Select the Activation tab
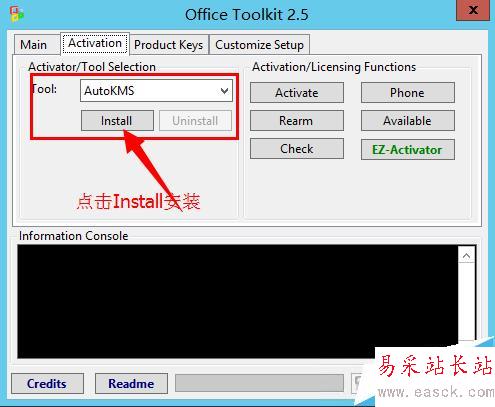 95,43
